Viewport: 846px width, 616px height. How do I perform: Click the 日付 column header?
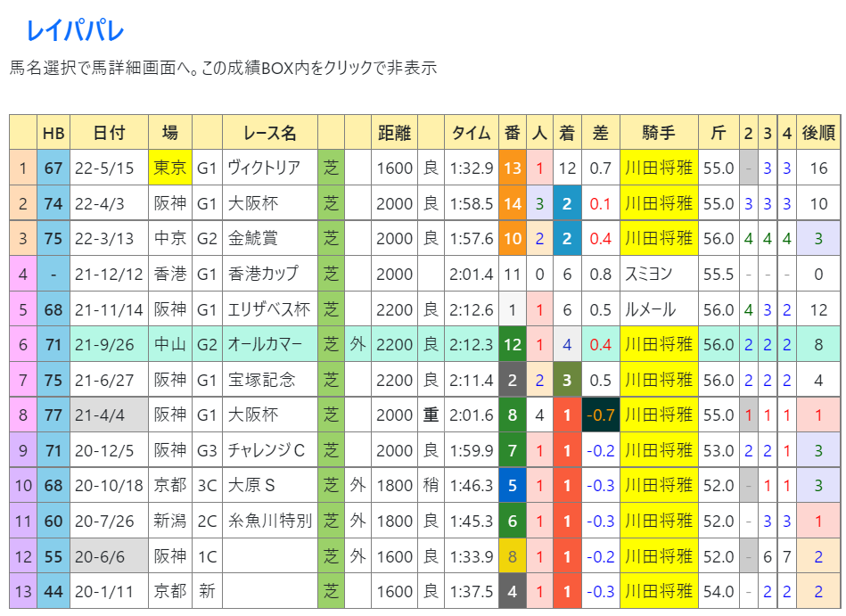(x=109, y=133)
